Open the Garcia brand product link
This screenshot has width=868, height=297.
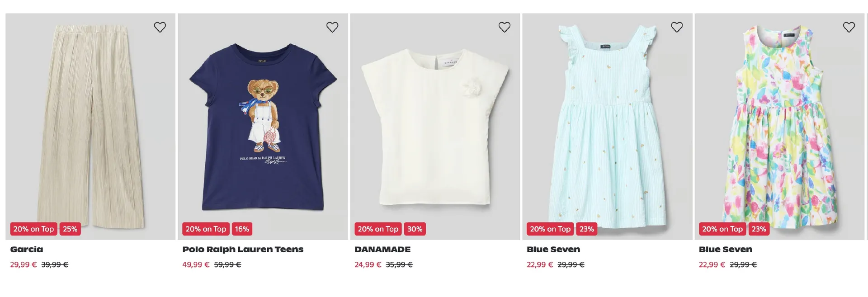(27, 249)
